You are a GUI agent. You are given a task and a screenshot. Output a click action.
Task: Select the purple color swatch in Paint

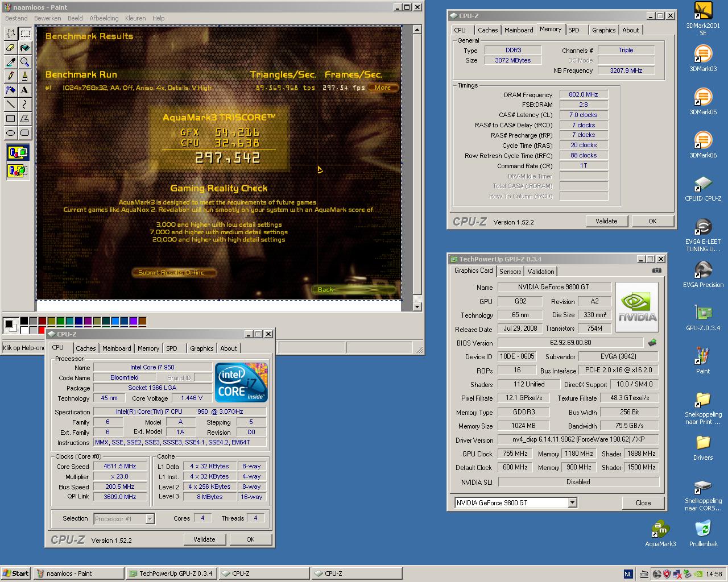click(x=88, y=322)
